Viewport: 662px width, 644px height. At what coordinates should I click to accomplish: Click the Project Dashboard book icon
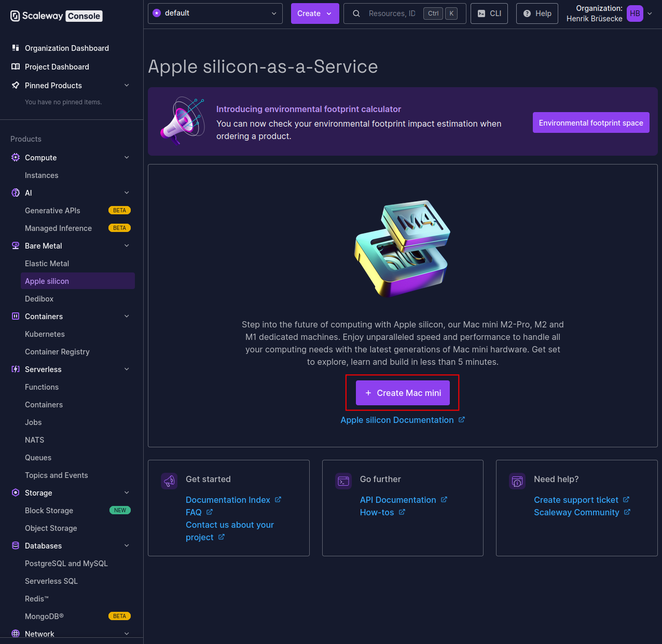[16, 66]
